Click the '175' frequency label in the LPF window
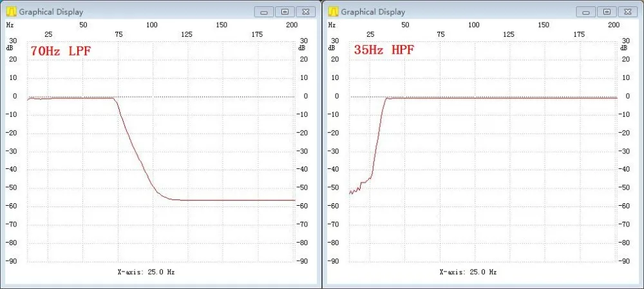This screenshot has height=289, width=644. 257,35
